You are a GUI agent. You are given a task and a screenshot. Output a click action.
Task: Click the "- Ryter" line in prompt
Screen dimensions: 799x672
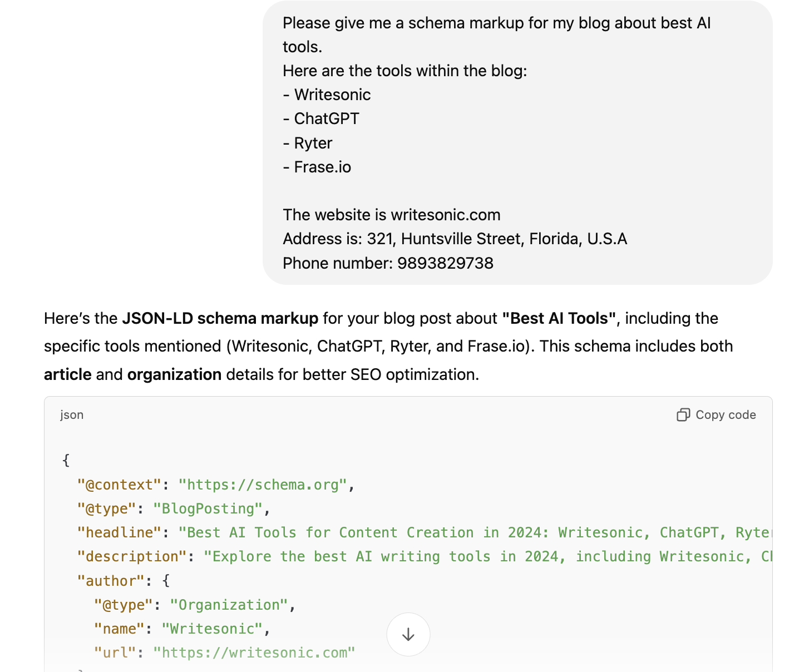(x=307, y=143)
